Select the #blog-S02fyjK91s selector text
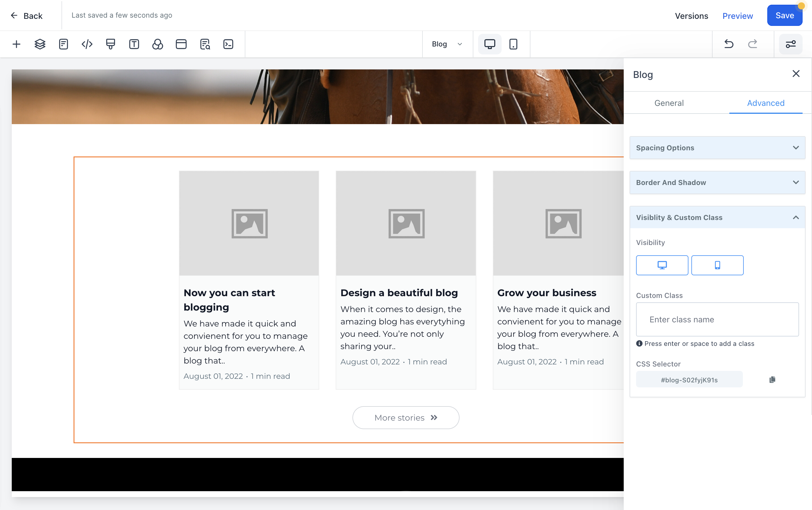The image size is (812, 510). click(689, 379)
